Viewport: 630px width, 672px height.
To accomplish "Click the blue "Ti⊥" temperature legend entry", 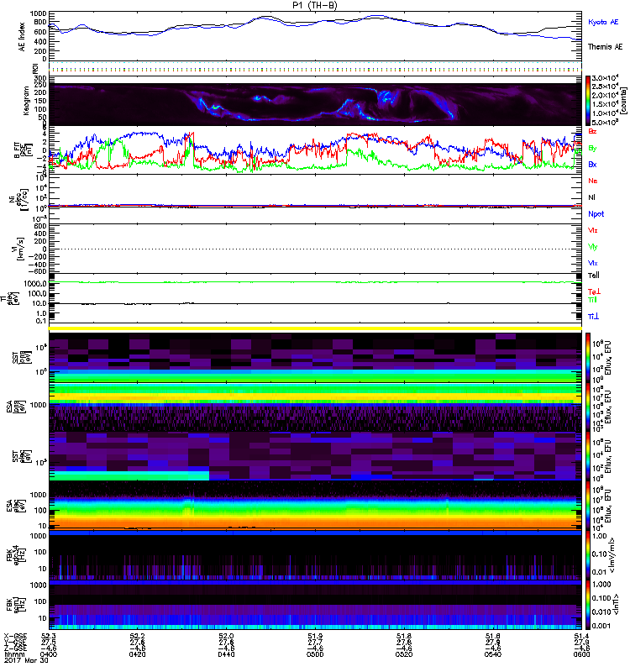I will click(593, 317).
